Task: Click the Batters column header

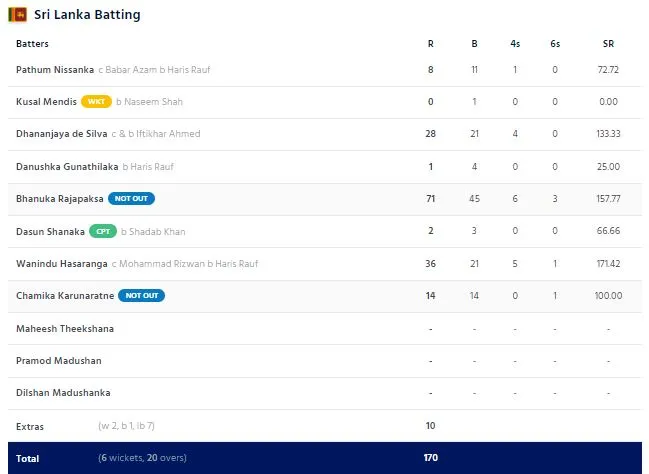Action: (x=33, y=44)
